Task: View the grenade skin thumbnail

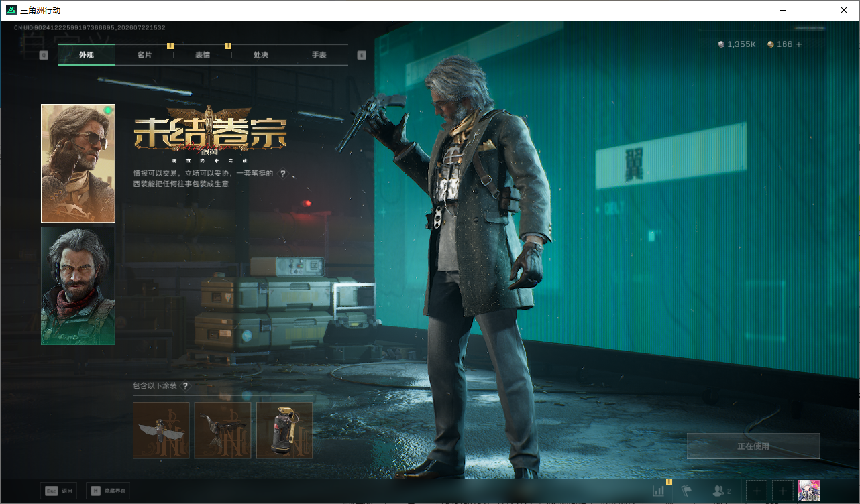Action: tap(284, 430)
